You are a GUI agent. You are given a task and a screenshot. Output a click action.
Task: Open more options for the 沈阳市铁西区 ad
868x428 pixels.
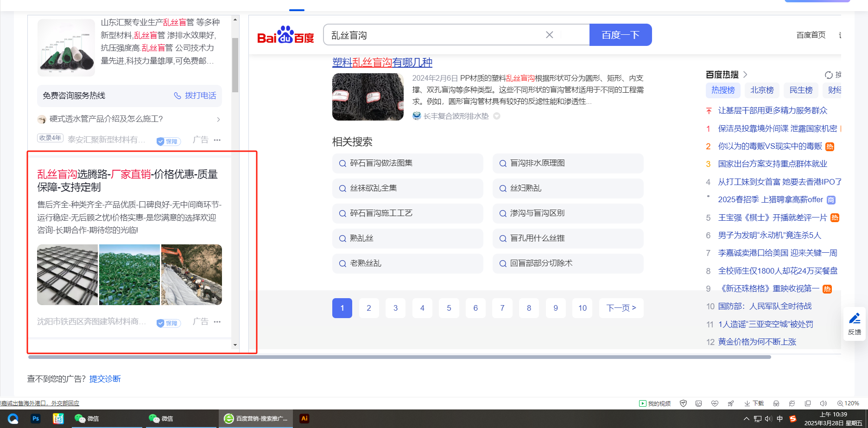(217, 321)
